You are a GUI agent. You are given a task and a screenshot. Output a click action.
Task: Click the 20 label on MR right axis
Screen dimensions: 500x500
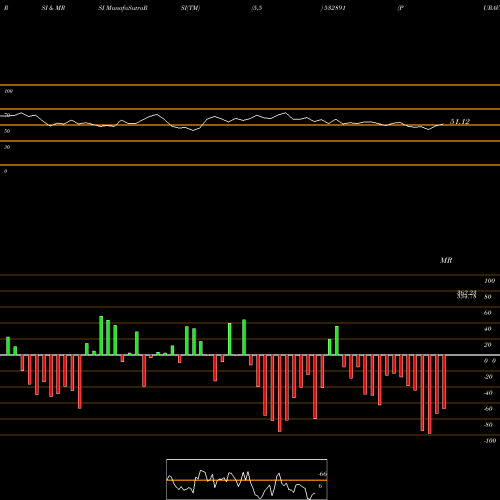point(488,345)
